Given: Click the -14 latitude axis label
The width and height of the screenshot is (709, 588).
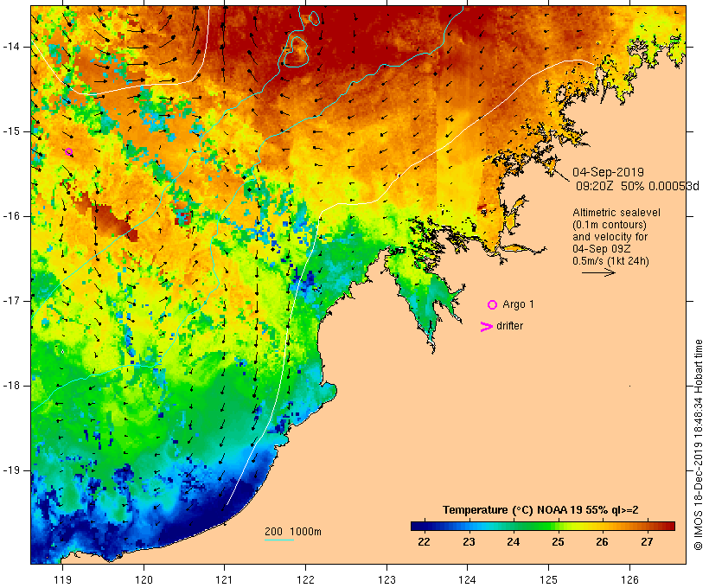Looking at the screenshot, I should point(11,47).
